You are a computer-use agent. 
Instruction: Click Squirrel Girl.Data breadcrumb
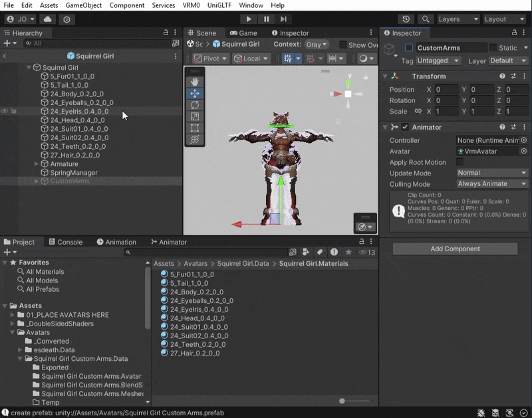(243, 263)
